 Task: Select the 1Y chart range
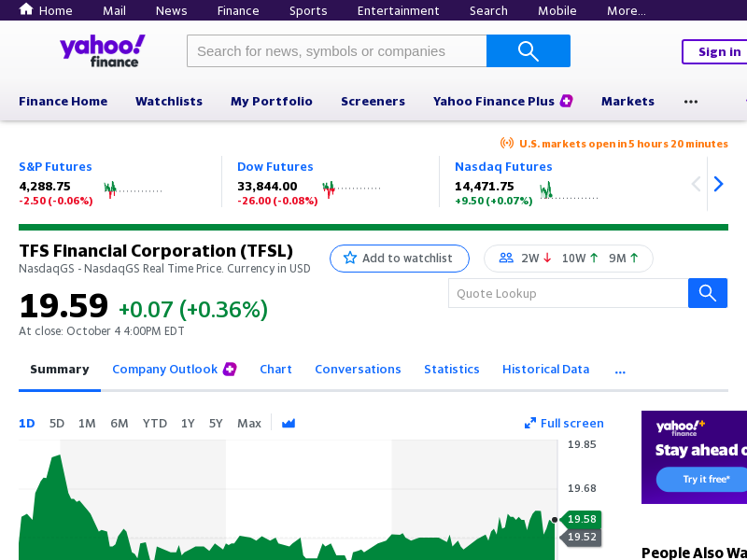click(x=188, y=423)
